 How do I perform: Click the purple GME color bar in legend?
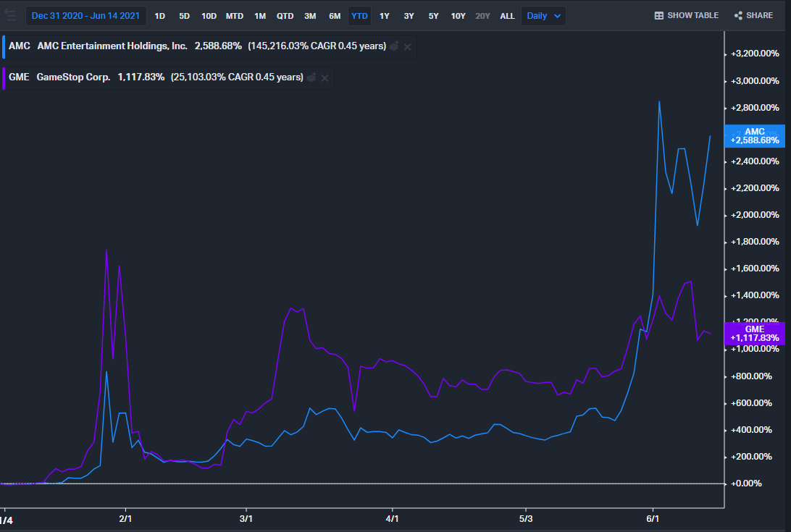(x=4, y=77)
